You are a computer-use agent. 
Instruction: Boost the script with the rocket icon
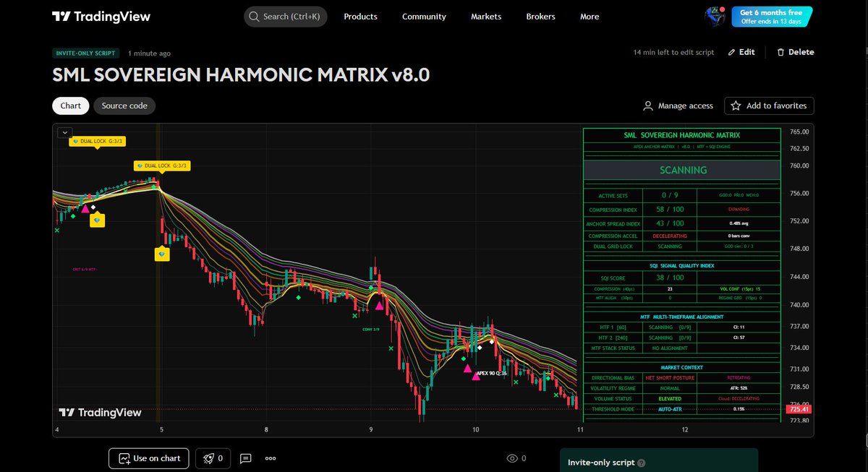(x=213, y=458)
